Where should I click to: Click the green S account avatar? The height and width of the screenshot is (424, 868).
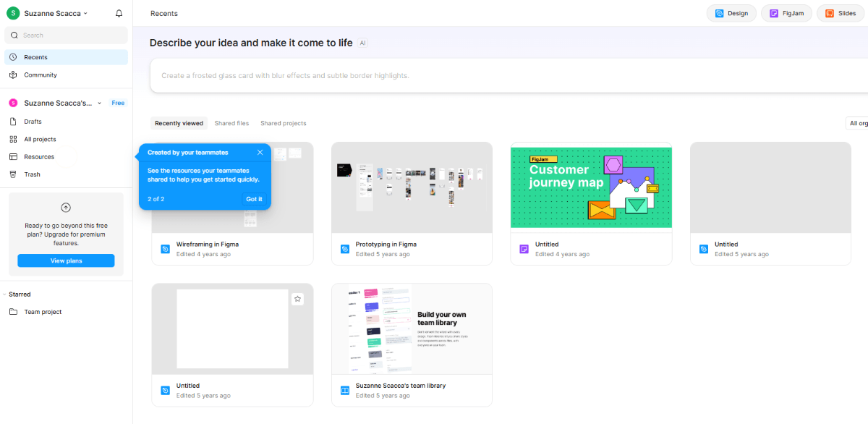tap(13, 13)
